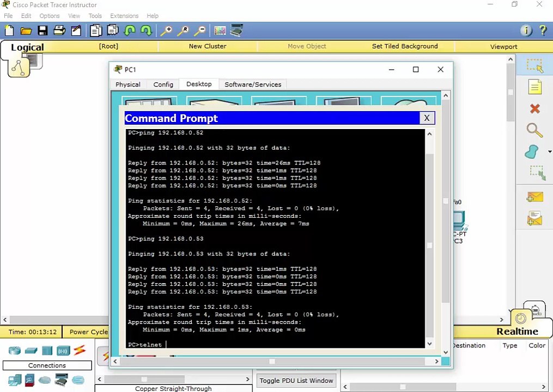The width and height of the screenshot is (553, 392).
Task: Click the network information i icon
Action: 526,30
